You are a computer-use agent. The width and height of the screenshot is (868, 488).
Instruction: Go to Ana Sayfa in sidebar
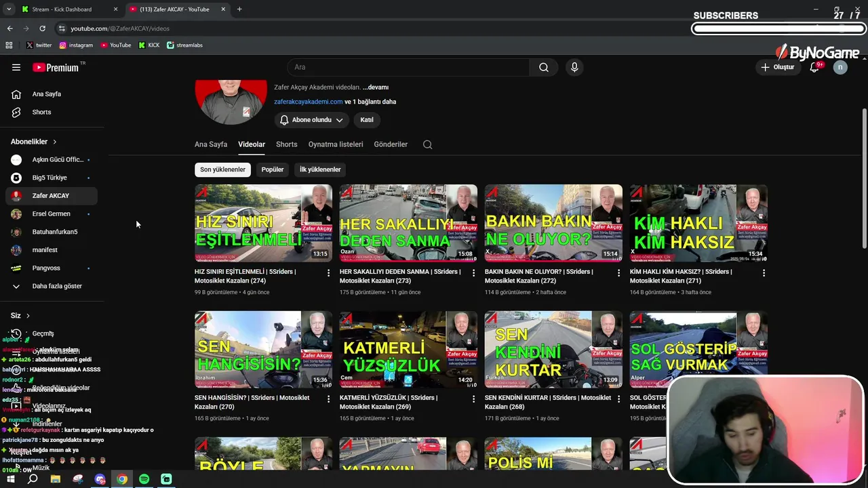point(52,94)
